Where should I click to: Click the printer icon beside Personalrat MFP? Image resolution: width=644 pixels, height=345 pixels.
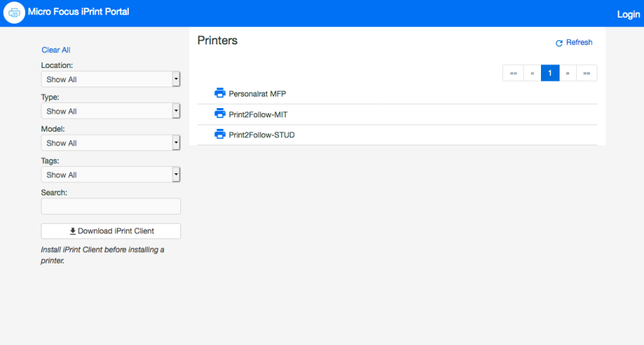[x=220, y=93]
